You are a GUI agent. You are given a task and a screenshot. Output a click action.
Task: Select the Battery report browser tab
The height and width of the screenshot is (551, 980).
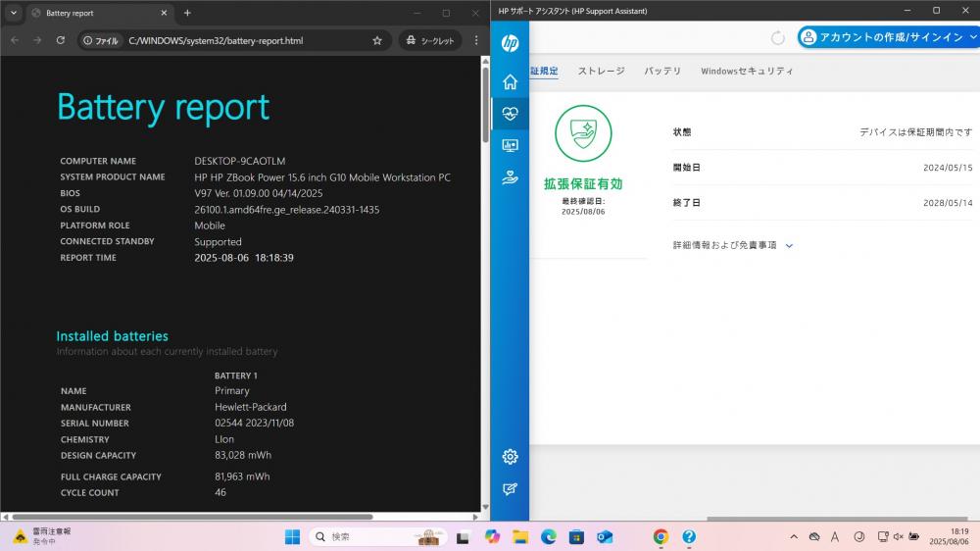tap(100, 13)
